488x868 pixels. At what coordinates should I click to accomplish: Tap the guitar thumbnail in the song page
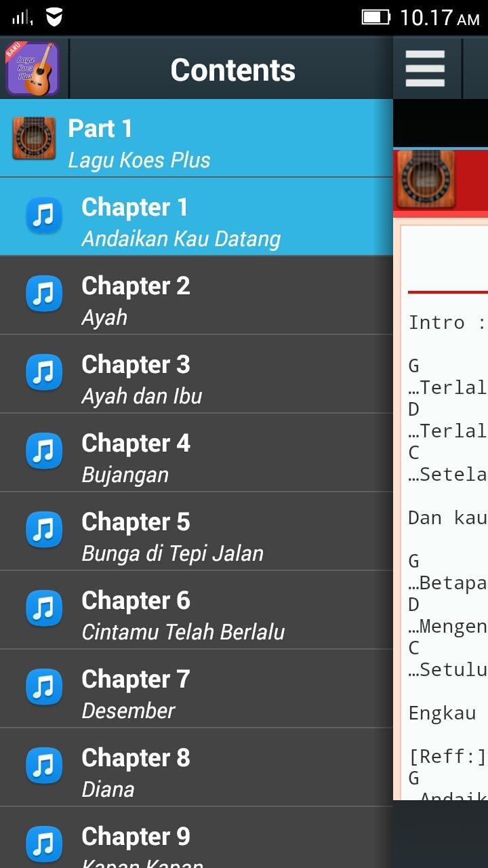coord(425,179)
